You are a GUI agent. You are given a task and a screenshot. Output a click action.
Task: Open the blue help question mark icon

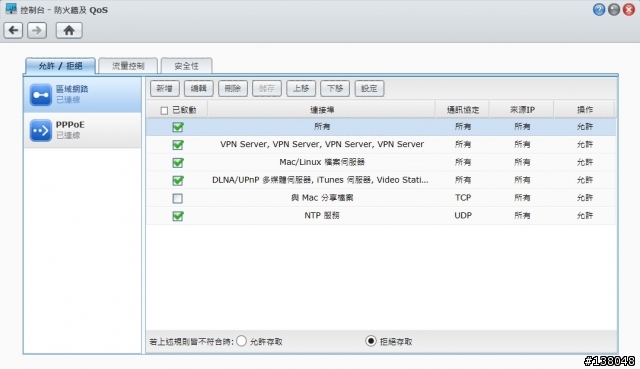(x=599, y=10)
